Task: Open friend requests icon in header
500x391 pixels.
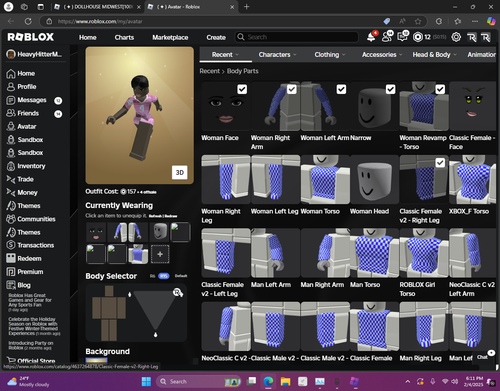Action: pyautogui.click(x=387, y=37)
